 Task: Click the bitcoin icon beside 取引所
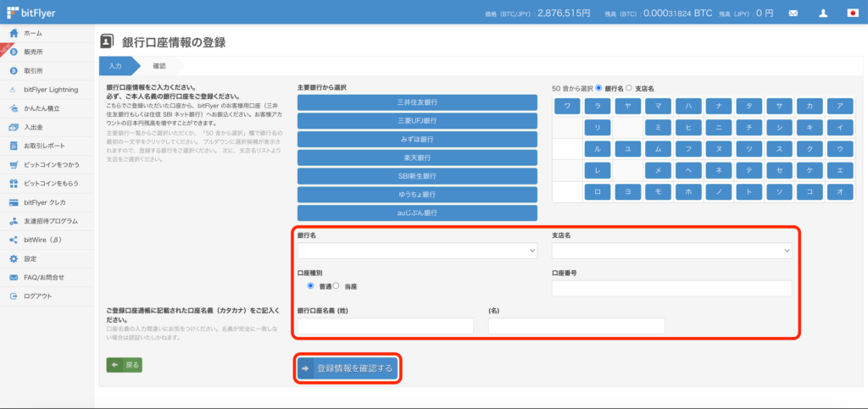point(14,71)
